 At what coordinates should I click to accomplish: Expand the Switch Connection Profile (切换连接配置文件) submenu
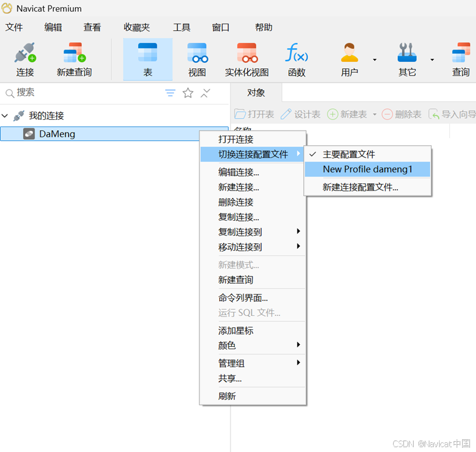[253, 154]
